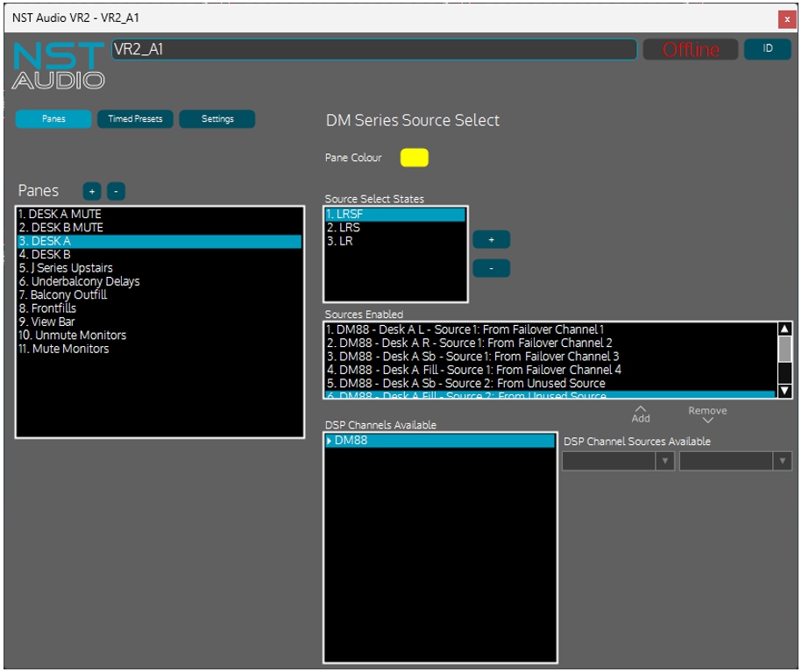This screenshot has width=802, height=672.
Task: Click the yellow Pane Colour swatch
Action: coord(414,158)
